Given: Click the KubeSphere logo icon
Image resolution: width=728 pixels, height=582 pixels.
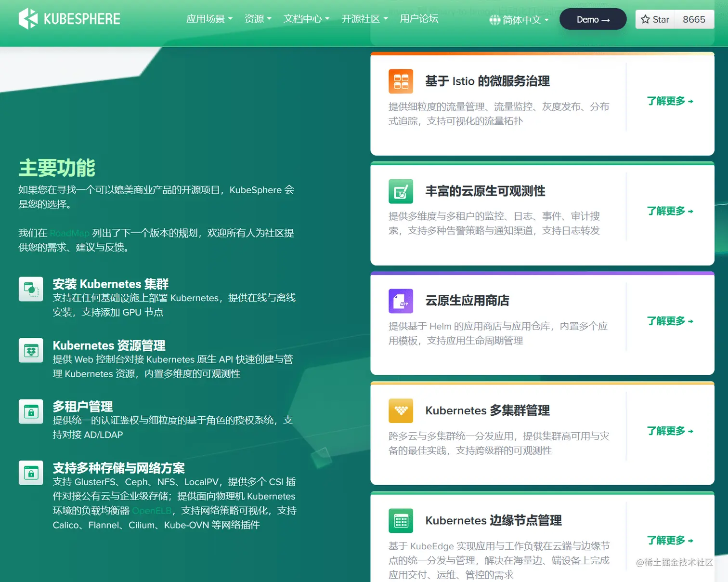Looking at the screenshot, I should point(28,19).
